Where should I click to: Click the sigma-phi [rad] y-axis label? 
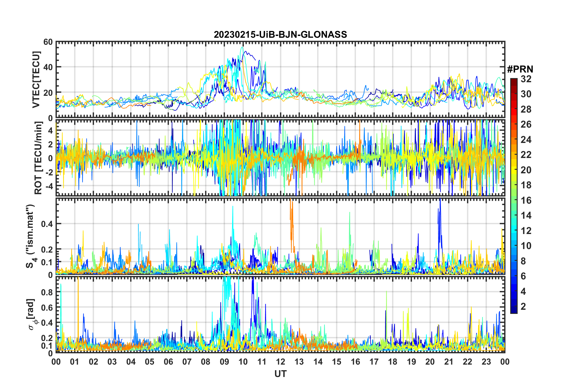(x=31, y=314)
